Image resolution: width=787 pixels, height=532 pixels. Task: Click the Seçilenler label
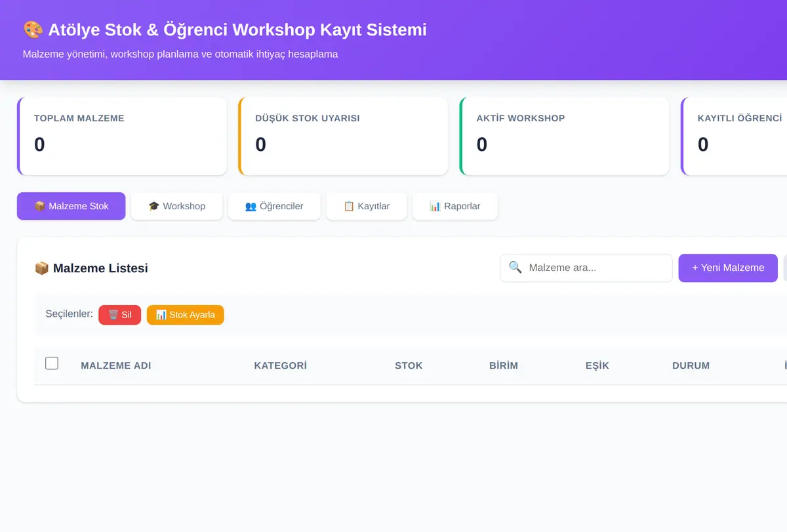[69, 314]
